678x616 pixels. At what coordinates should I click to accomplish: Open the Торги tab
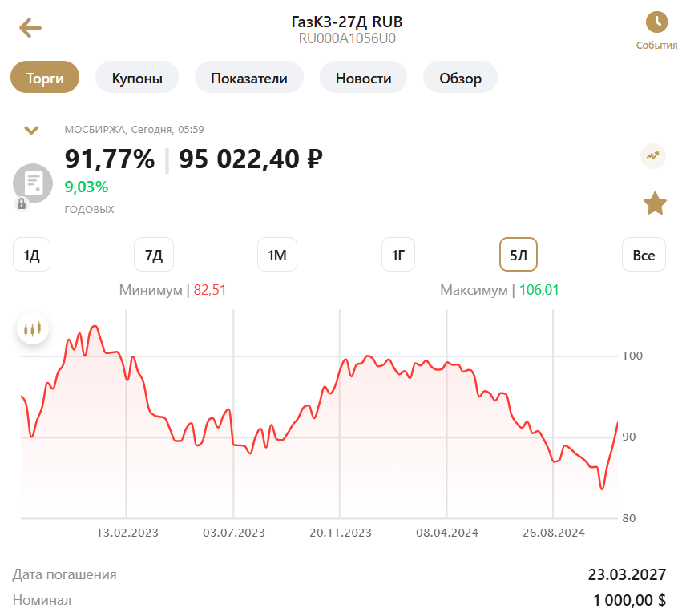(45, 78)
